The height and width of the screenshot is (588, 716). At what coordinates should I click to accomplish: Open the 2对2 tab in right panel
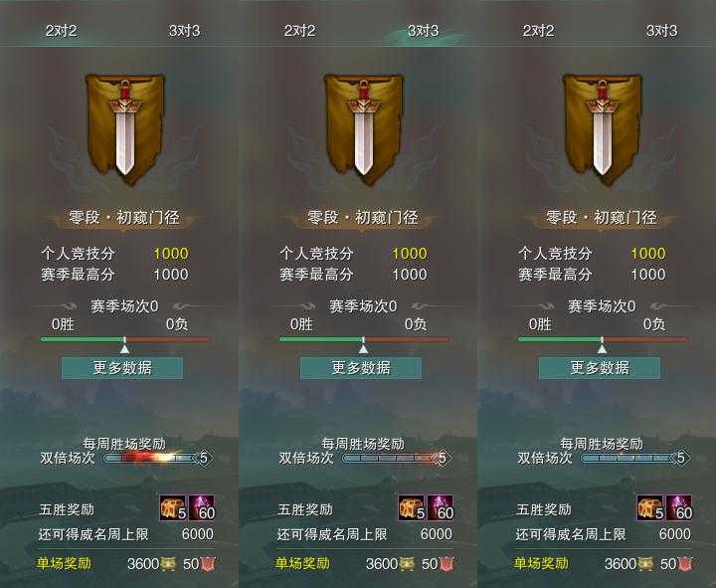(538, 31)
